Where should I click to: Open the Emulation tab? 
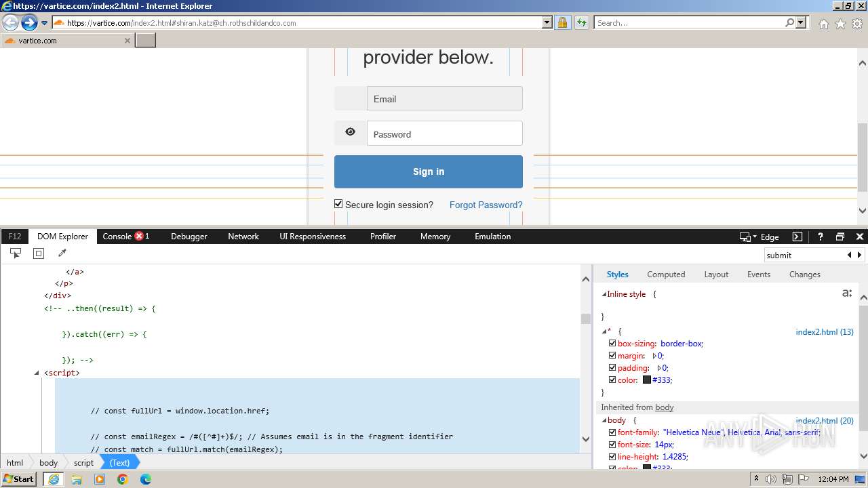493,237
